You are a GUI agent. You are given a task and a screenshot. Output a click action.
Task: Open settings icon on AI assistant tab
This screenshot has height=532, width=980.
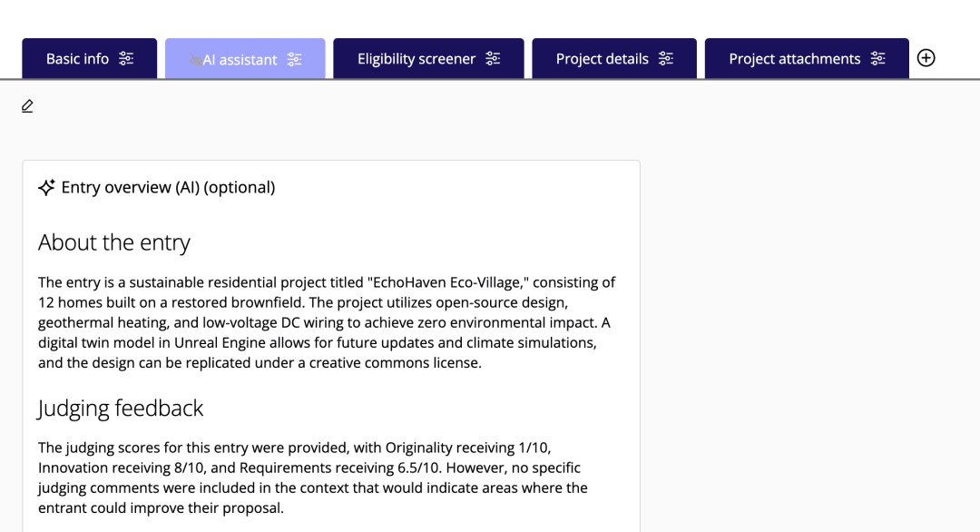(x=295, y=60)
